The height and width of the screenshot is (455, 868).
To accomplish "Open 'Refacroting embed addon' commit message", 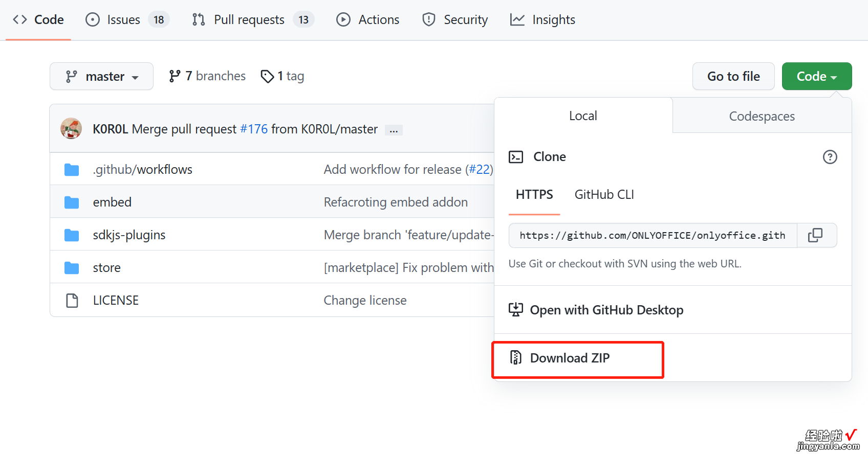I will pyautogui.click(x=396, y=202).
